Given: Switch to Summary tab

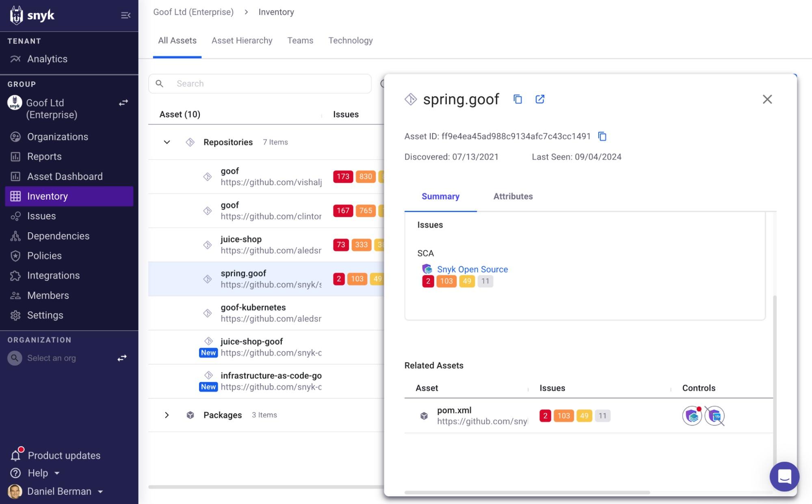Looking at the screenshot, I should pos(440,197).
